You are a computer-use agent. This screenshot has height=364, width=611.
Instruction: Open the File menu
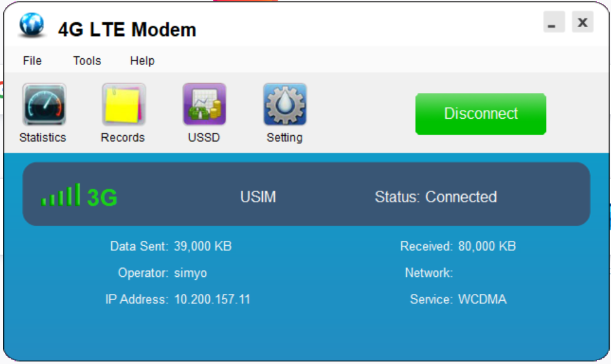32,61
